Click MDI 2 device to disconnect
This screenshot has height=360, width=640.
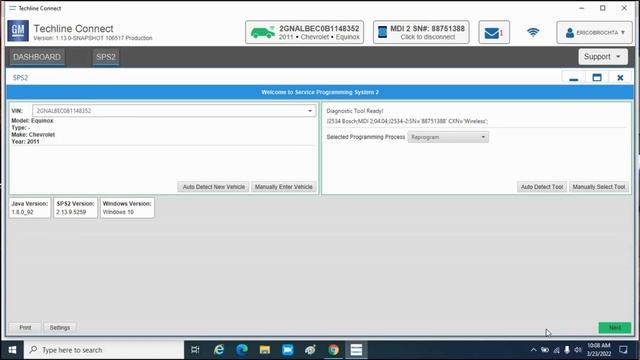point(421,32)
